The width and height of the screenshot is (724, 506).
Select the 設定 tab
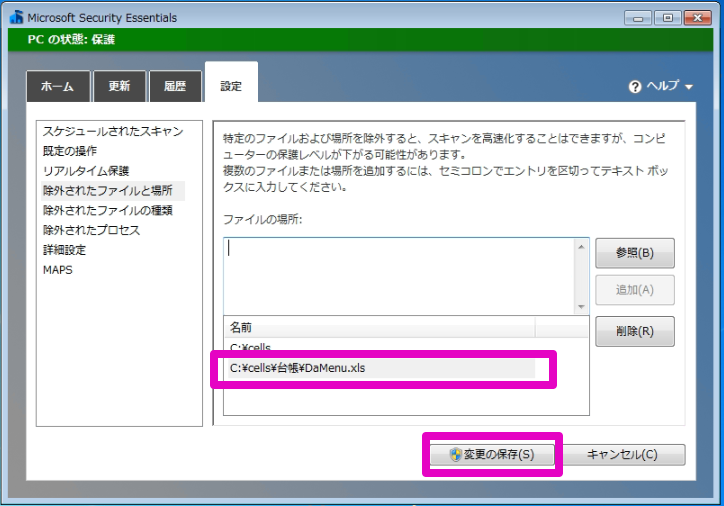[x=231, y=84]
